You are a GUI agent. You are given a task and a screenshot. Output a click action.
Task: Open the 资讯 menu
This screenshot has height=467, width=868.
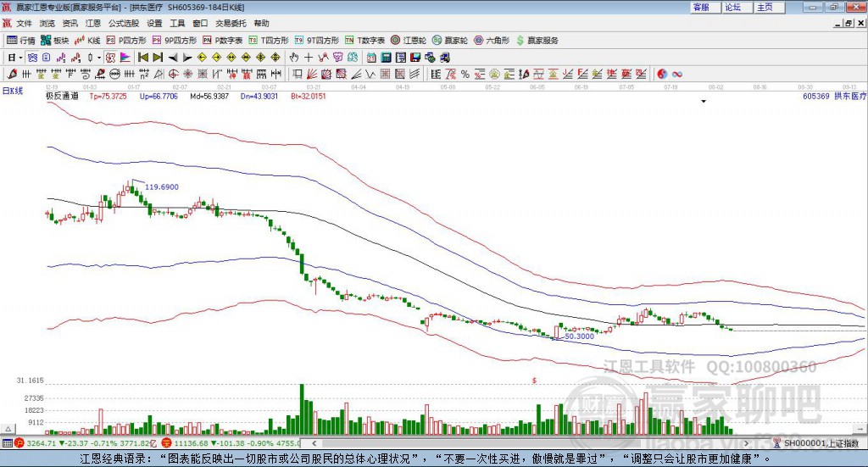coord(70,23)
